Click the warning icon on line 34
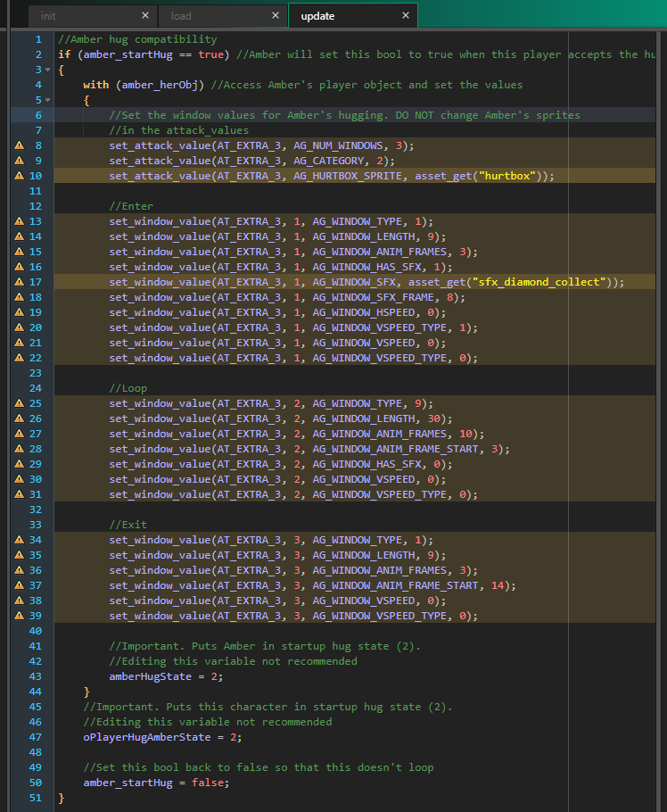 pyautogui.click(x=19, y=540)
